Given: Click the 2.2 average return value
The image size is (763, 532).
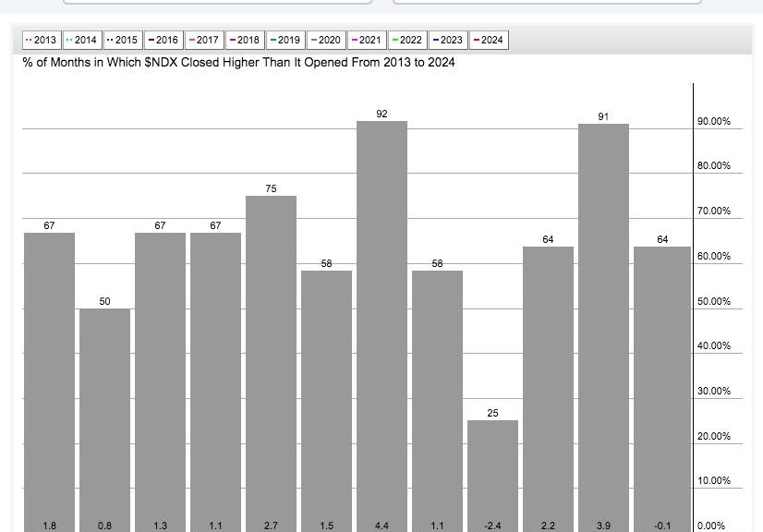Looking at the screenshot, I should 548,526.
